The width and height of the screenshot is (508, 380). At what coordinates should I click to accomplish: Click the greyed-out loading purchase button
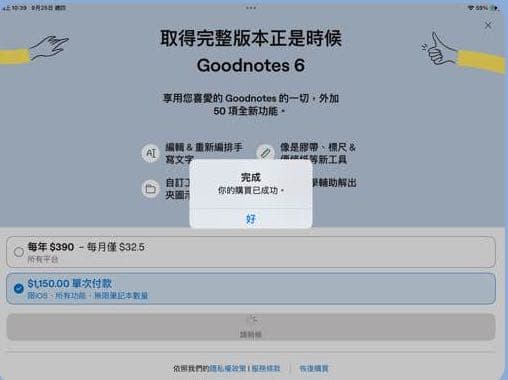click(251, 327)
